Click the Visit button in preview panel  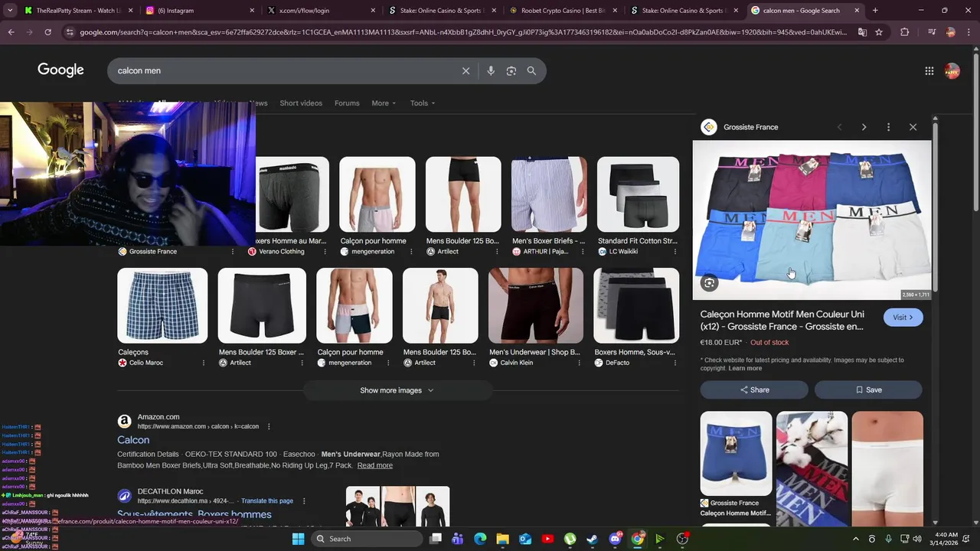click(903, 318)
